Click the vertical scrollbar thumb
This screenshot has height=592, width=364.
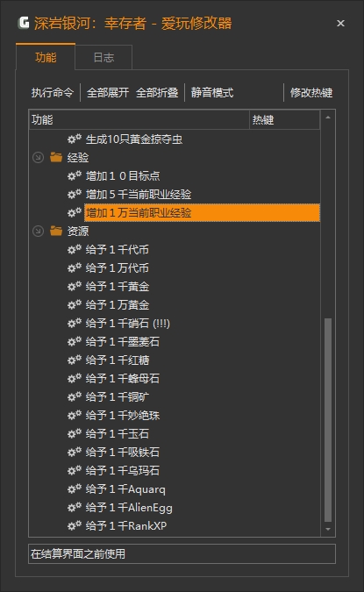pyautogui.click(x=328, y=420)
